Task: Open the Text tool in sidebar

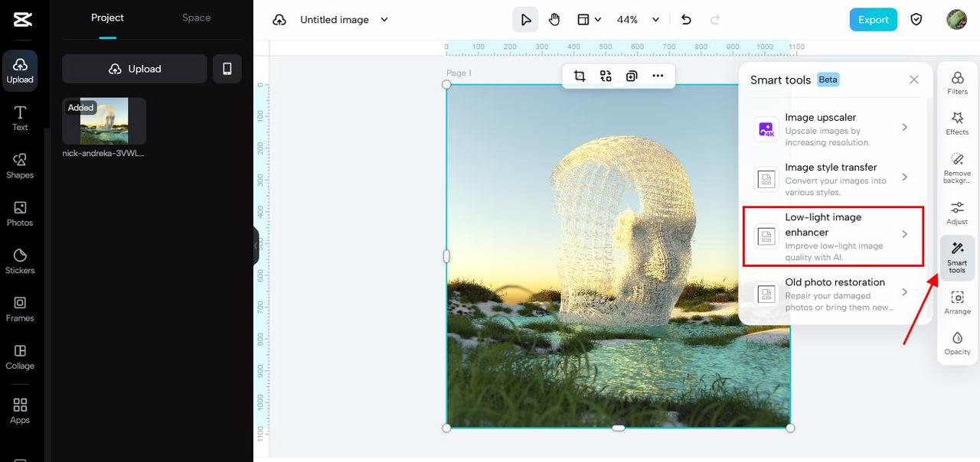Action: (20, 119)
